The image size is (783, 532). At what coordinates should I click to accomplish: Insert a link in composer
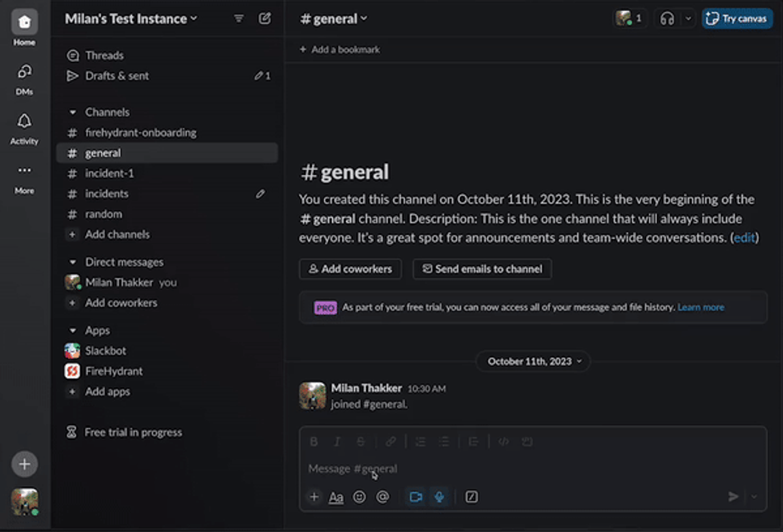coord(390,441)
